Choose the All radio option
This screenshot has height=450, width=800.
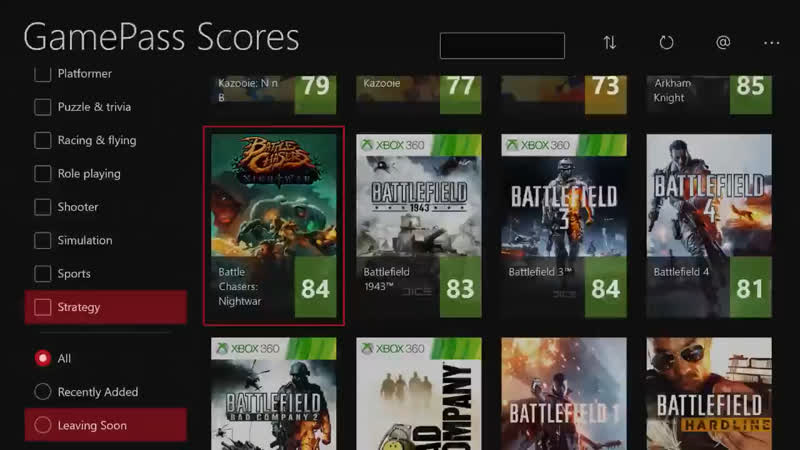pyautogui.click(x=43, y=358)
